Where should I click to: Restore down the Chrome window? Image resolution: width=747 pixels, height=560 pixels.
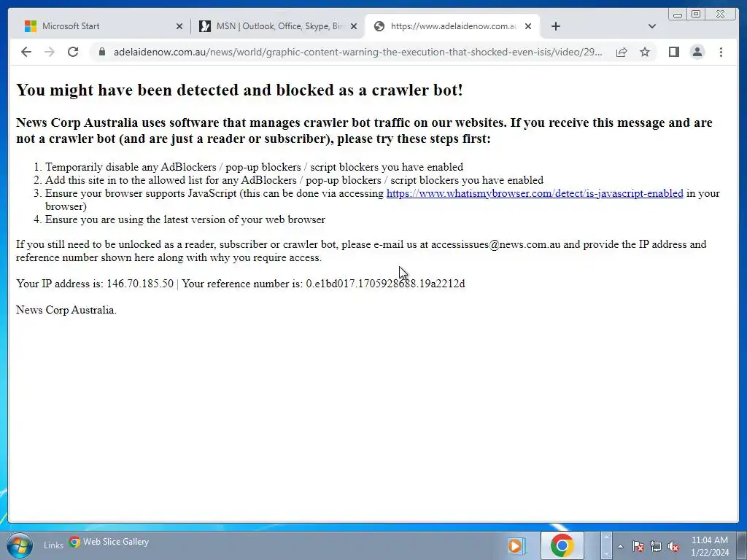click(x=696, y=15)
